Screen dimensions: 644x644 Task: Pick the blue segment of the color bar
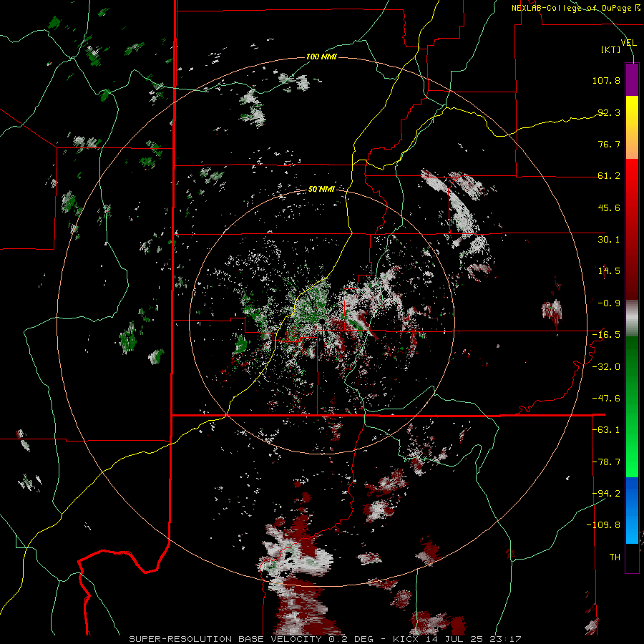click(632, 510)
